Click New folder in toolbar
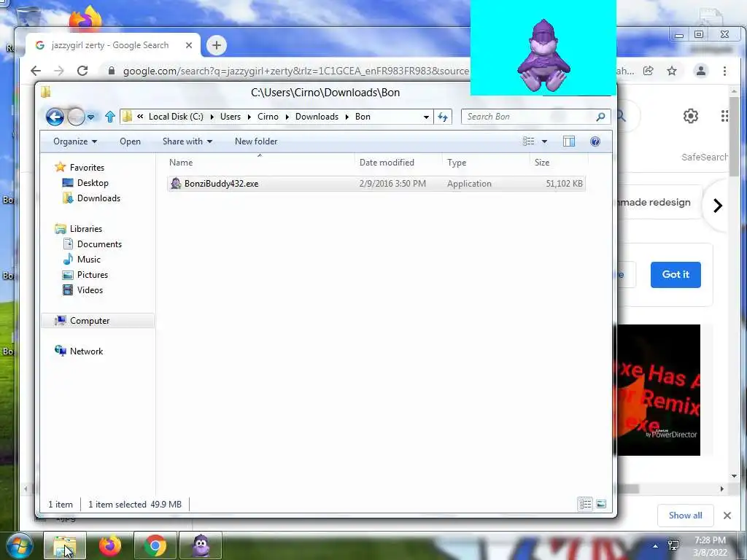 (x=256, y=141)
